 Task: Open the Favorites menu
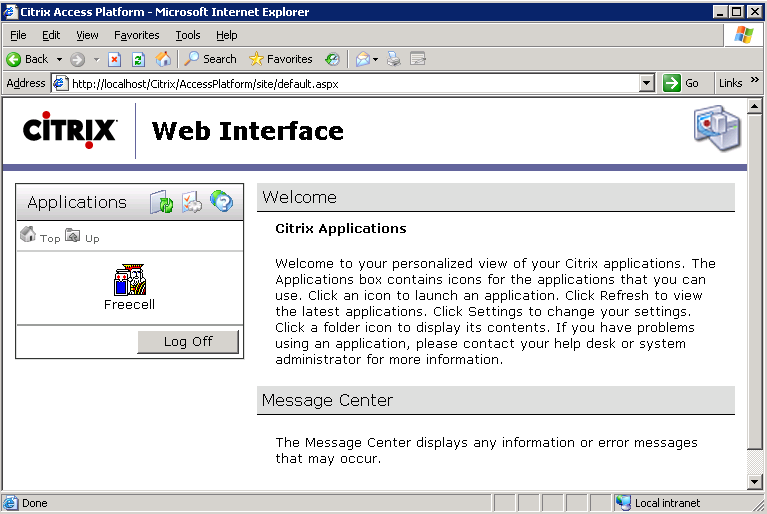136,35
